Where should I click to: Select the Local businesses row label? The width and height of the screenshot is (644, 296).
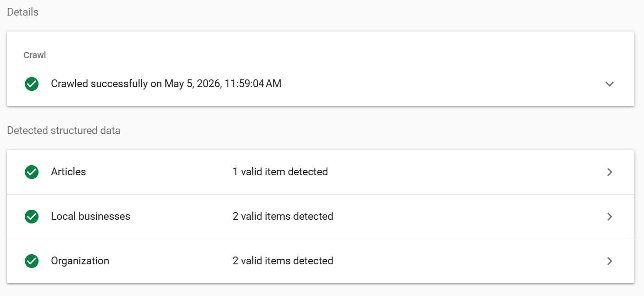[x=90, y=217]
